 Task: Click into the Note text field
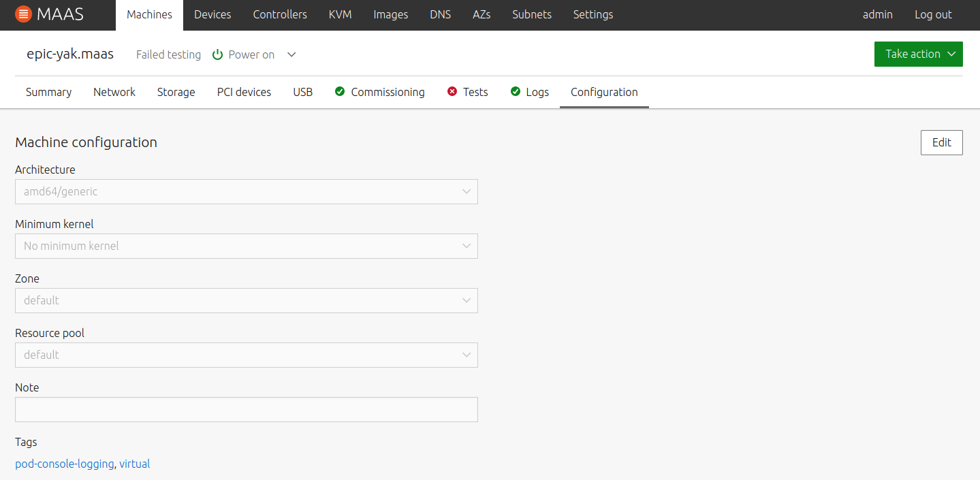[246, 410]
